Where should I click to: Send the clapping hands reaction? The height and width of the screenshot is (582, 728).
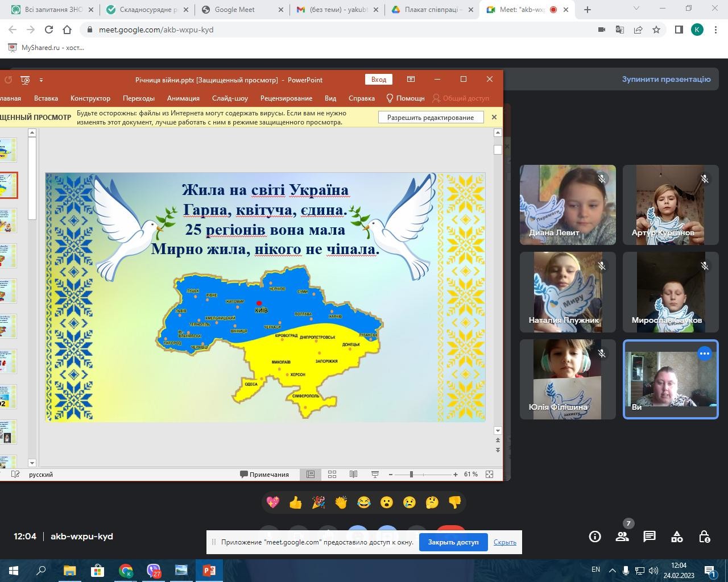(x=341, y=502)
